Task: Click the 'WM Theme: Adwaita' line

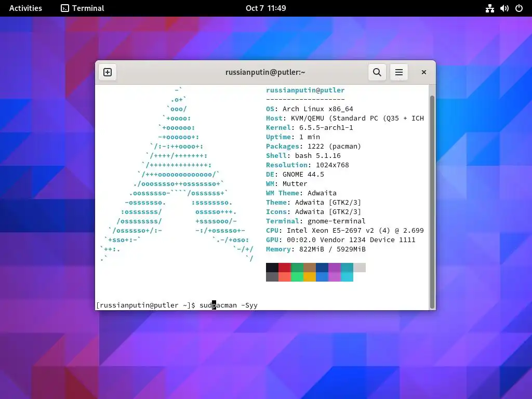Action: (x=301, y=193)
